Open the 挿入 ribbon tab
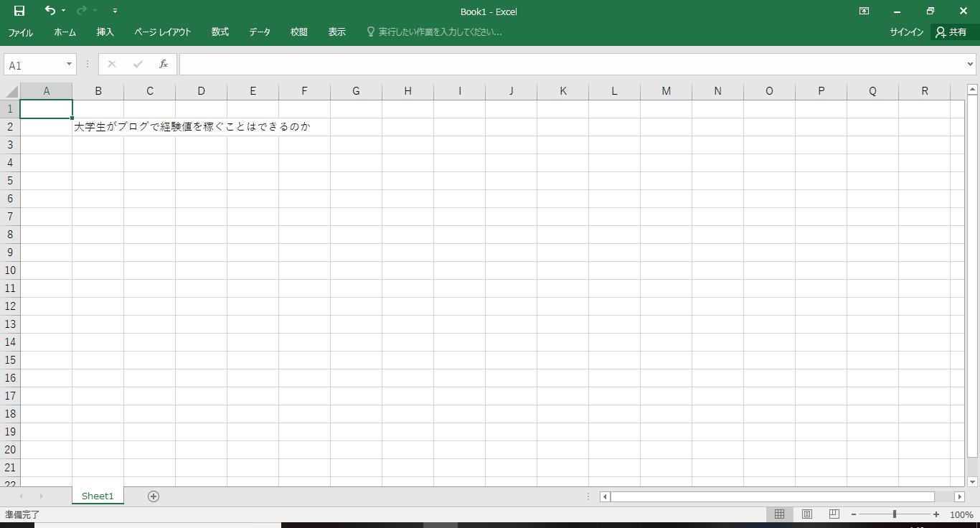The image size is (980, 528). [x=105, y=32]
